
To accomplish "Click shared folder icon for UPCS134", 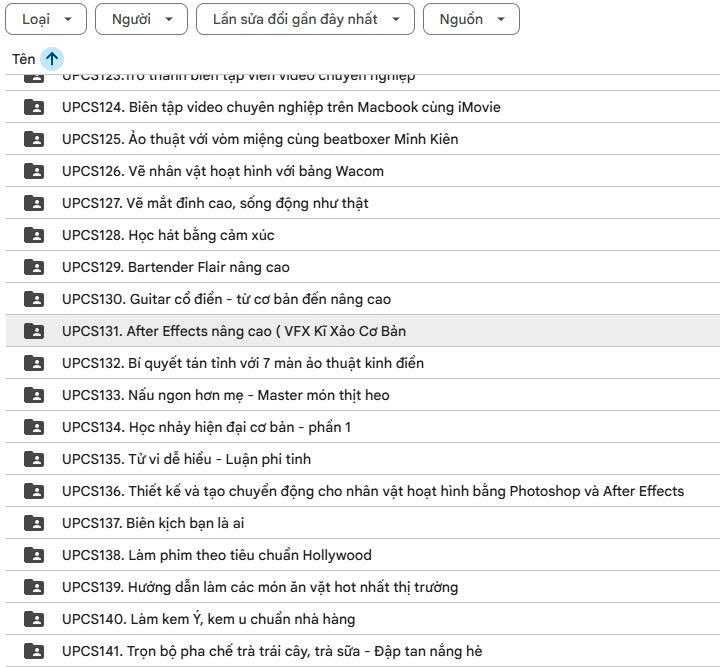I will [x=34, y=427].
